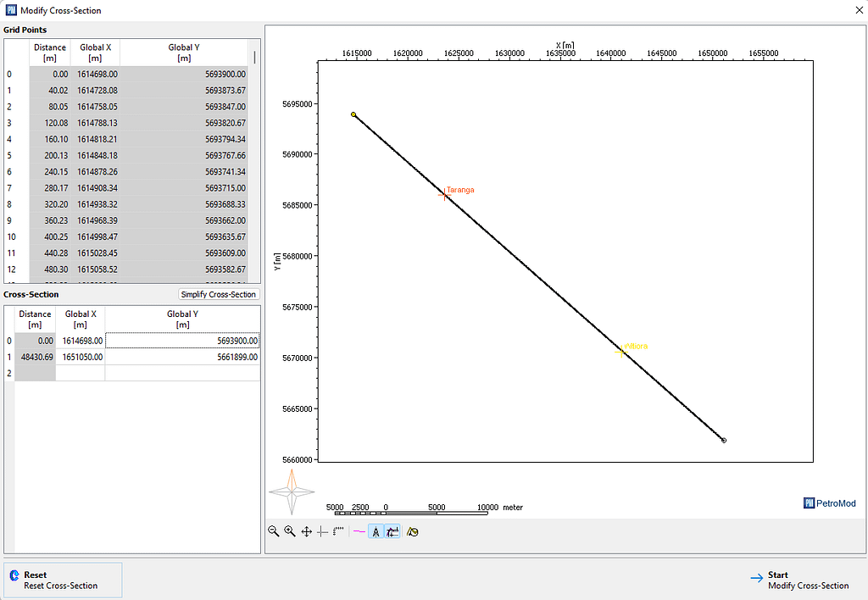The image size is (868, 600).
Task: Click the dotted grid/axes icon
Action: coord(338,531)
